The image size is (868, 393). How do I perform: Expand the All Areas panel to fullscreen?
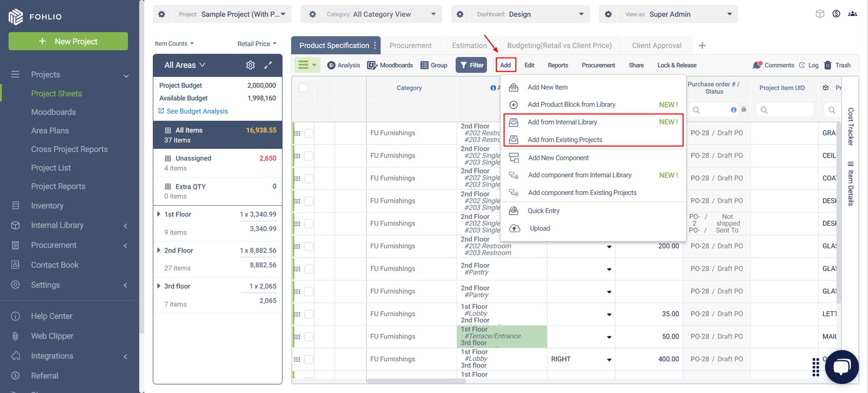(x=268, y=65)
